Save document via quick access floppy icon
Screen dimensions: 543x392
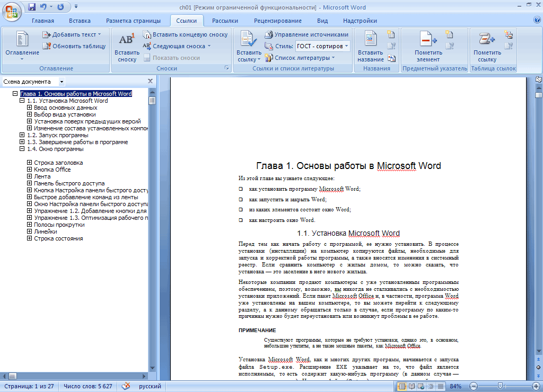[x=32, y=6]
